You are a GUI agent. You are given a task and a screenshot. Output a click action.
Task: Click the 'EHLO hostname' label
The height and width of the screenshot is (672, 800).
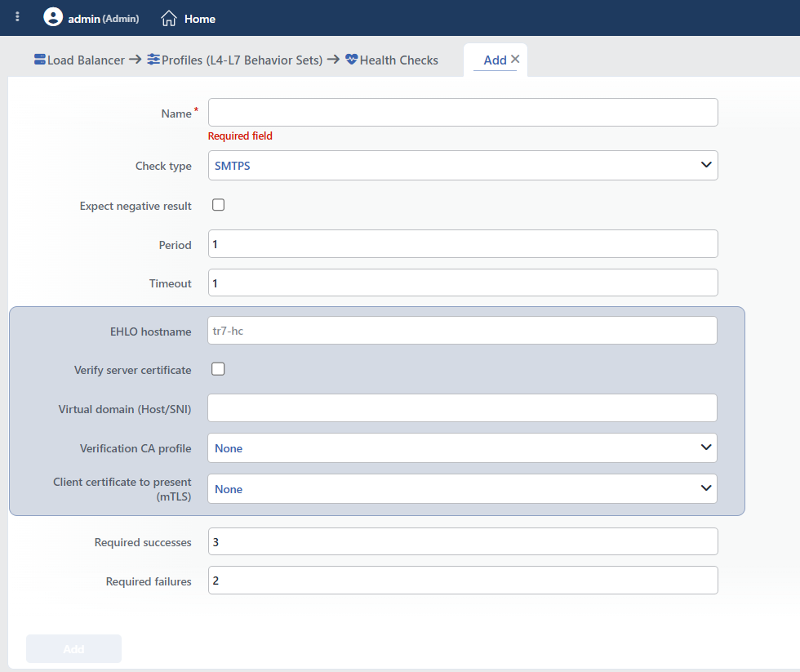point(150,332)
